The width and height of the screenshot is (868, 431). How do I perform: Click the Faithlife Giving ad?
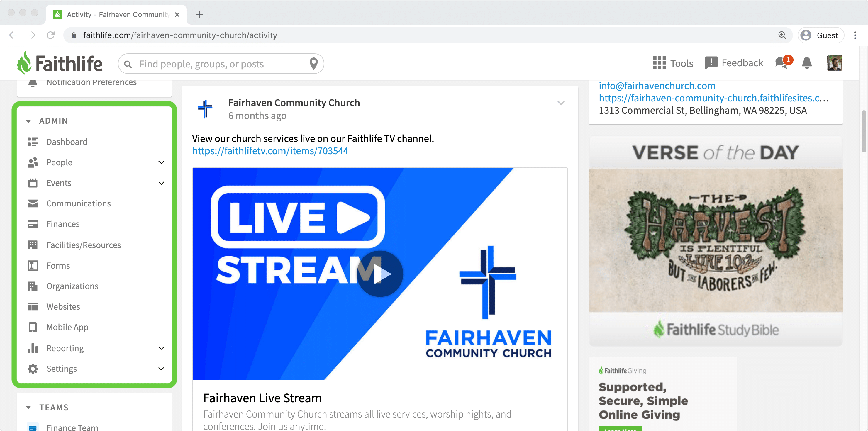pyautogui.click(x=662, y=393)
